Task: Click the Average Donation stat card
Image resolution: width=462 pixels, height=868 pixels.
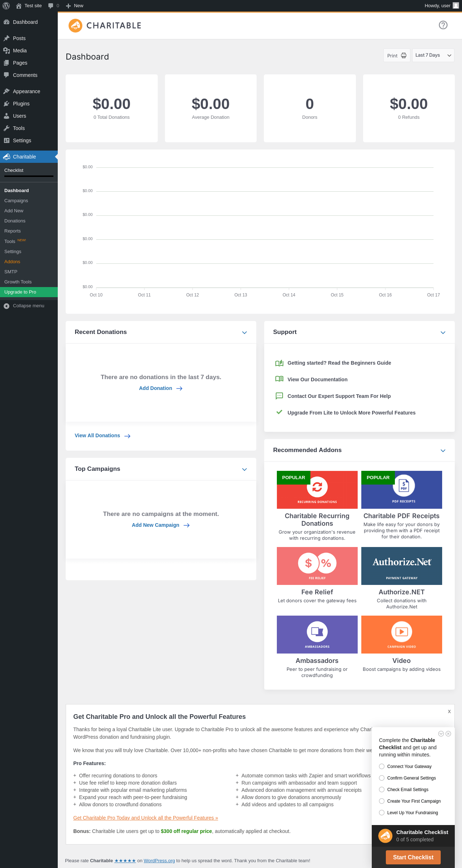Action: click(x=211, y=108)
